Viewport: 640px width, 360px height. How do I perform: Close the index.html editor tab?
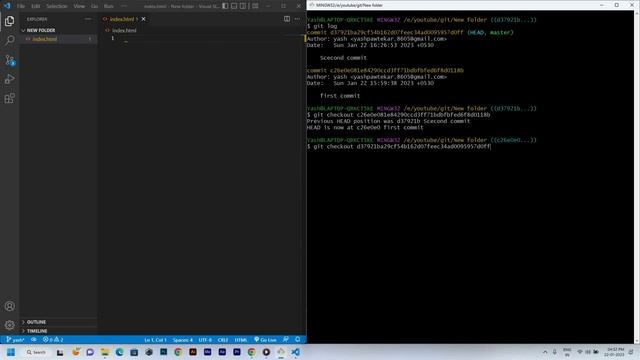point(143,19)
